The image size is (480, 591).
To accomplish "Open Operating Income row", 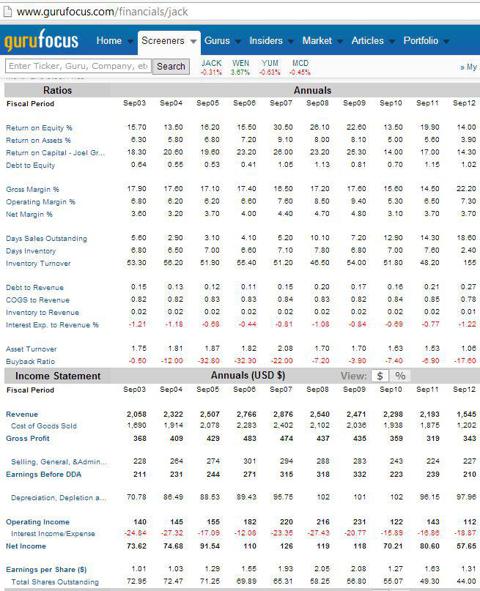I will click(38, 522).
